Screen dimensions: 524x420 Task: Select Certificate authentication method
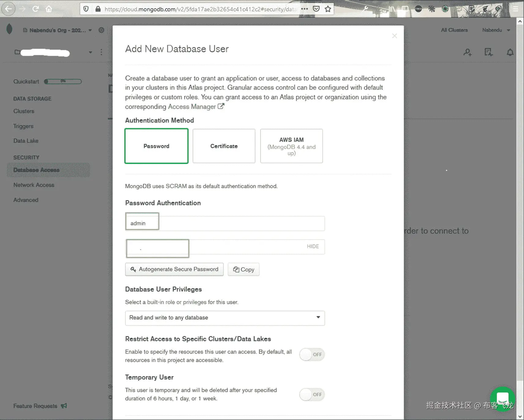224,146
